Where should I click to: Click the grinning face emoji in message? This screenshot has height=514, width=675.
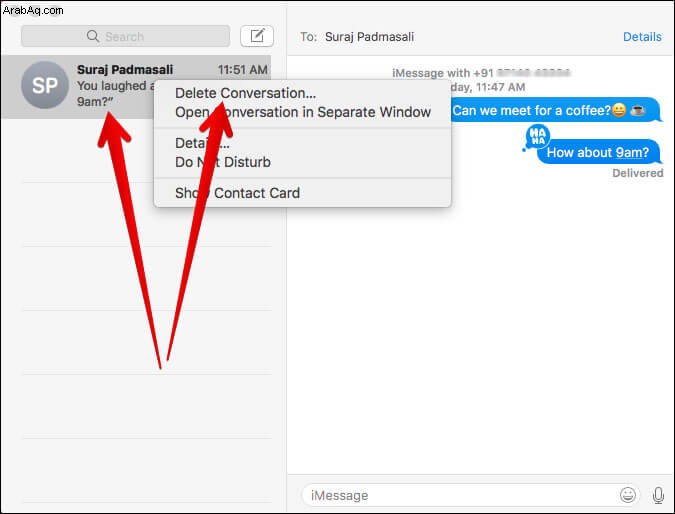[x=619, y=111]
